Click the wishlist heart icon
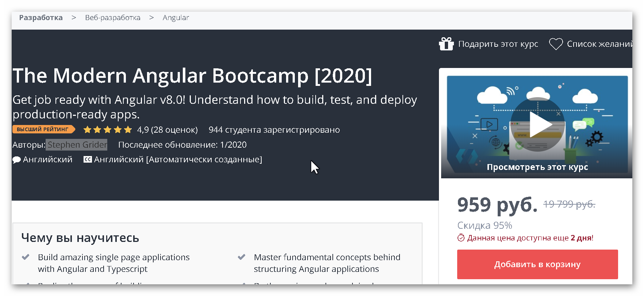 click(556, 44)
